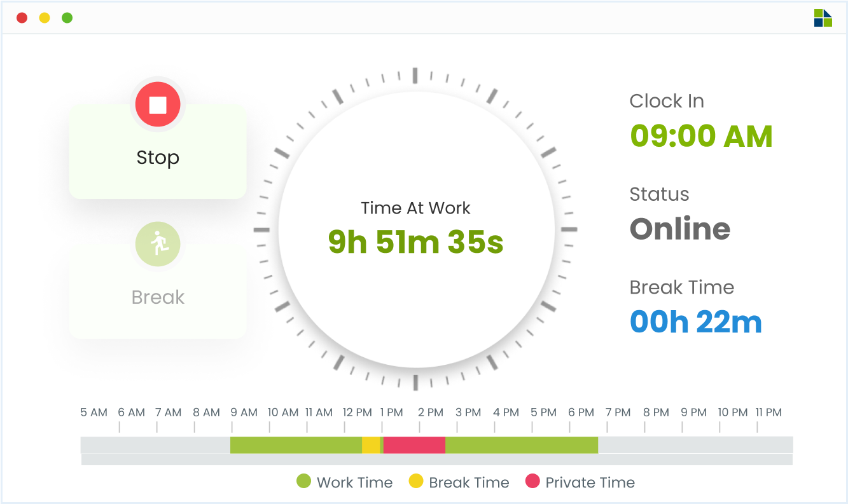Click the red Stop icon
The height and width of the screenshot is (504, 848).
point(158,104)
